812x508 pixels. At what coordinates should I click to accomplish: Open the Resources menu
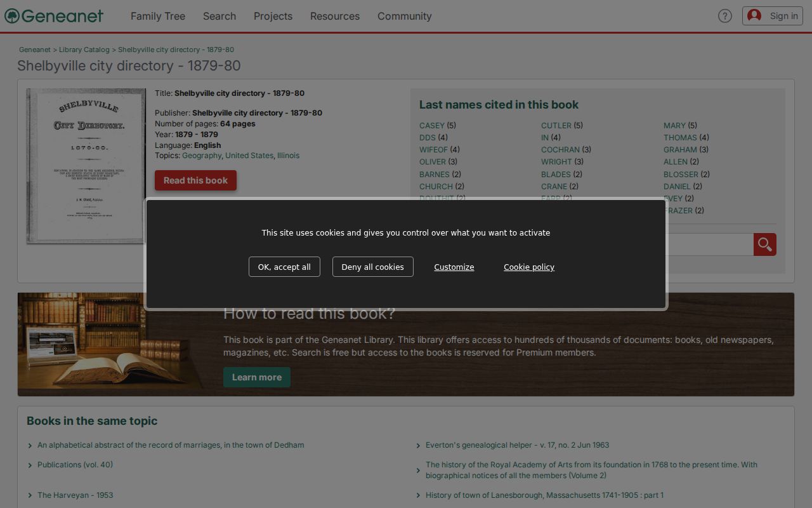335,16
